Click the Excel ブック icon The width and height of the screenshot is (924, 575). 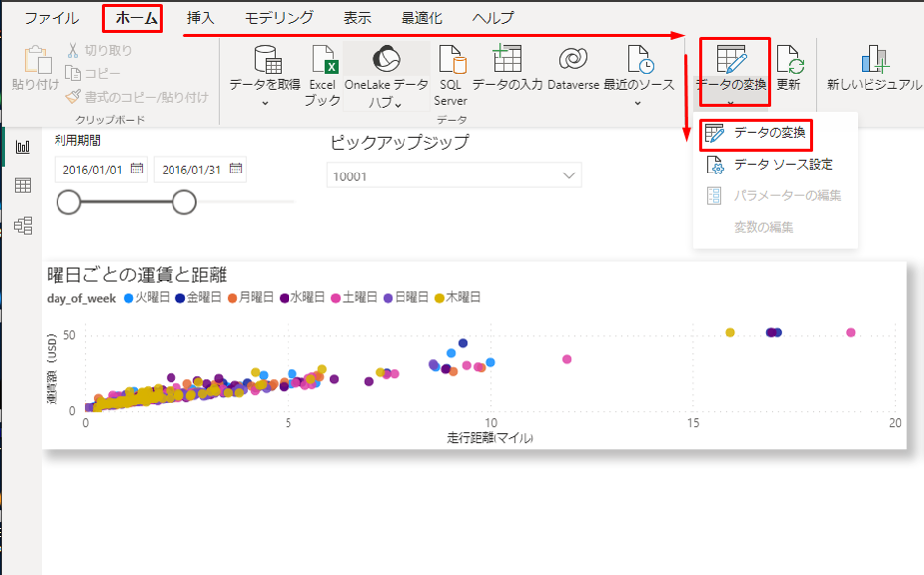click(323, 63)
